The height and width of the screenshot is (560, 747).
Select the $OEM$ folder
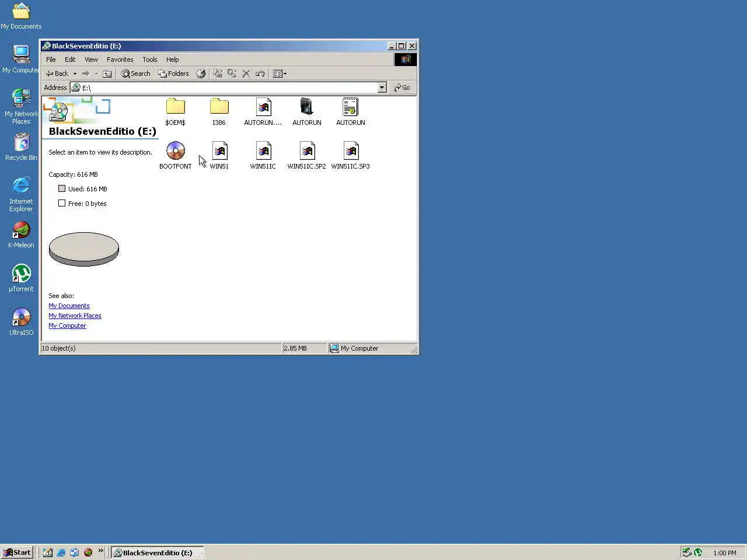175,112
